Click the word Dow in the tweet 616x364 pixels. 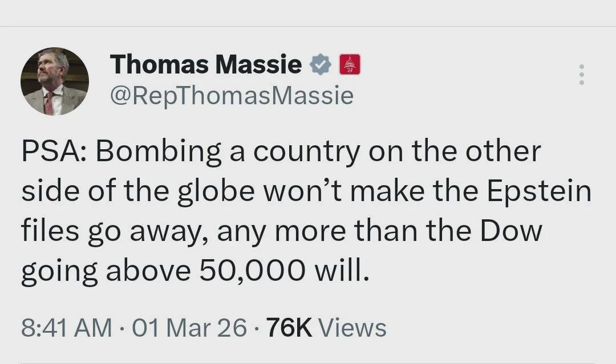(512, 232)
